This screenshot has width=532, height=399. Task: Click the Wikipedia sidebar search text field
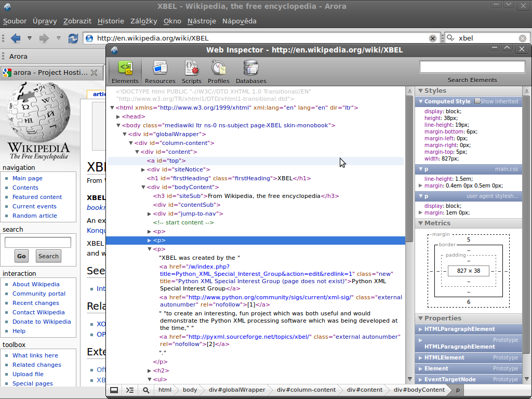point(37,242)
